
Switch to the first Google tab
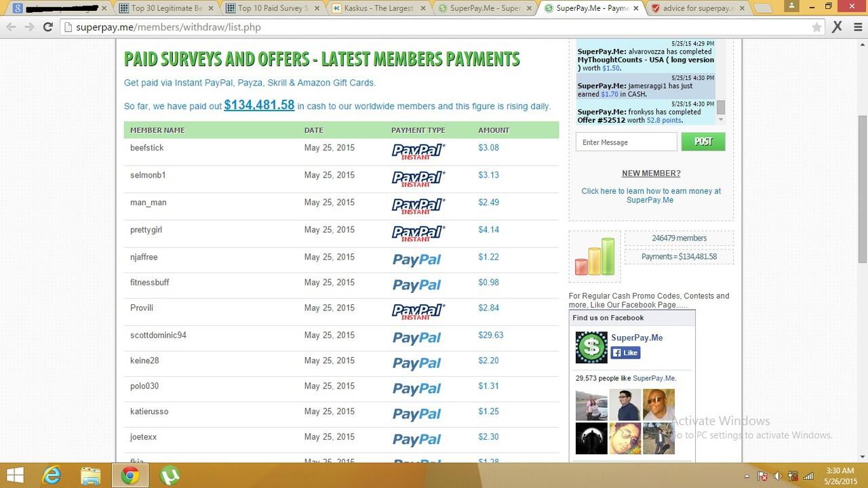click(60, 8)
